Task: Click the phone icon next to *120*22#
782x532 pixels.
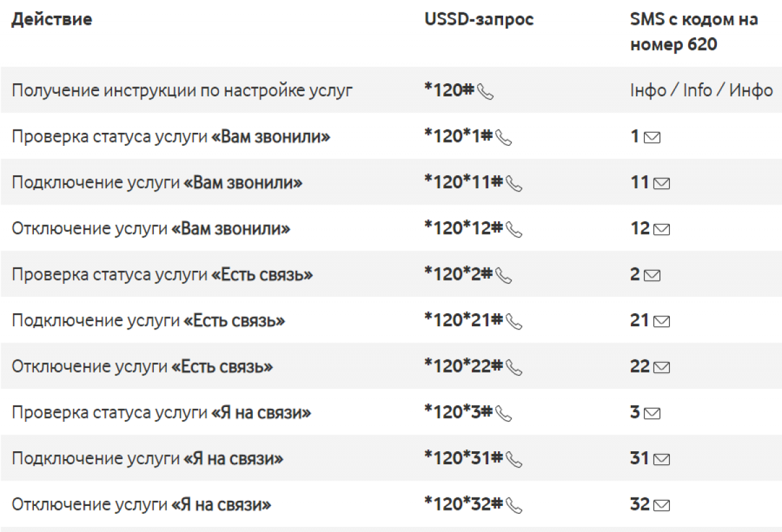Action: [x=514, y=368]
